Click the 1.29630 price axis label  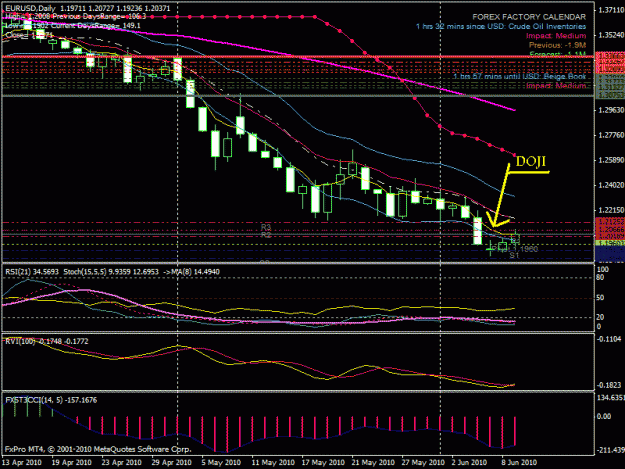point(611,110)
